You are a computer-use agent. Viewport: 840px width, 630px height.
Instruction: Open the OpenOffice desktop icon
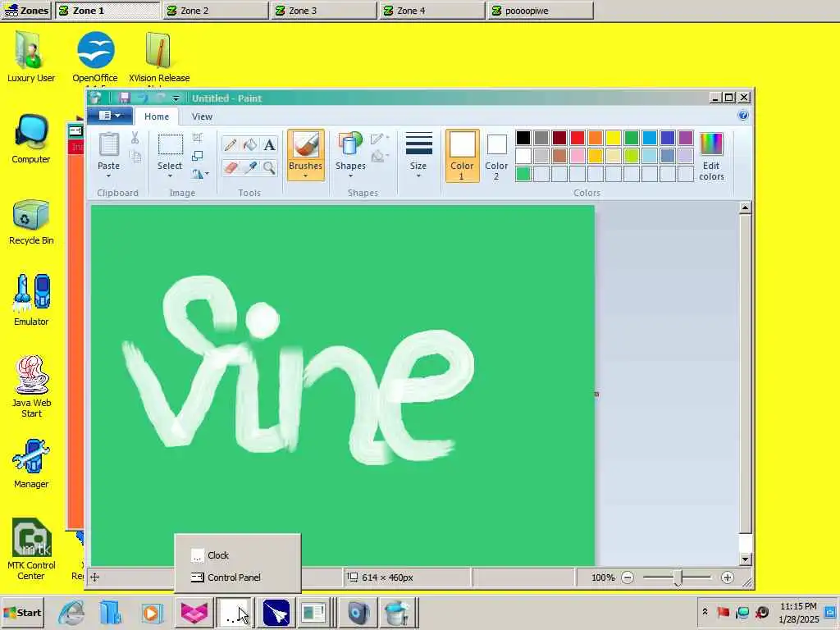[x=95, y=57]
